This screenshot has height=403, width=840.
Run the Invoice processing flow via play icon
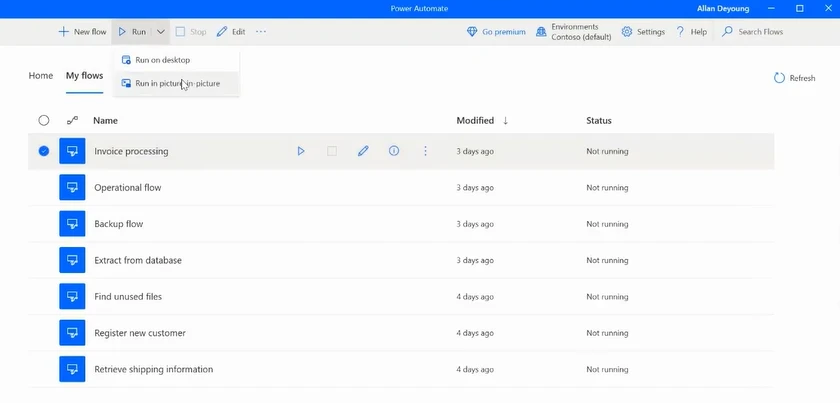(301, 151)
